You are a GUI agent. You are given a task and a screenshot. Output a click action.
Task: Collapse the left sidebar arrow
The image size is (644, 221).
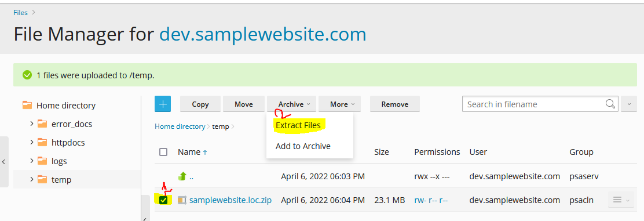point(3,162)
